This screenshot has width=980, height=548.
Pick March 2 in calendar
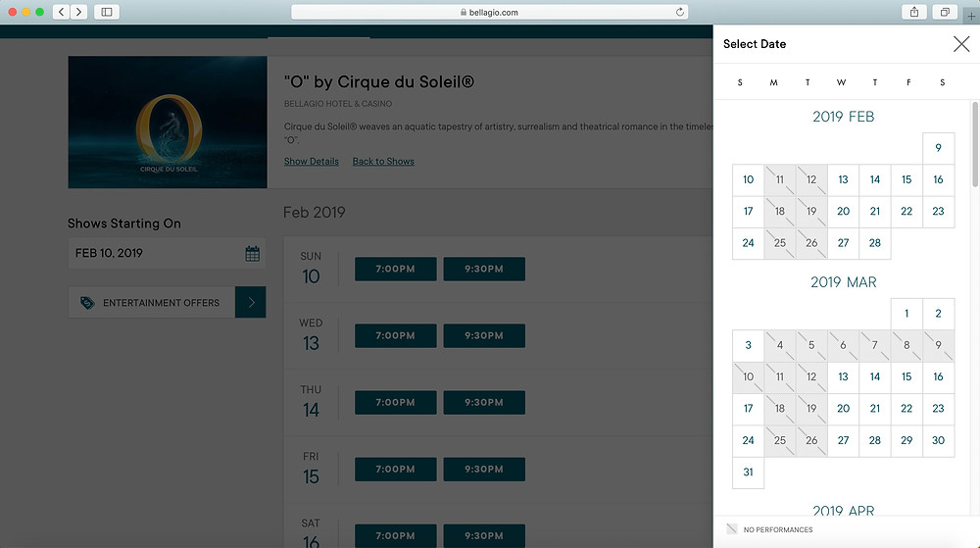(x=938, y=314)
